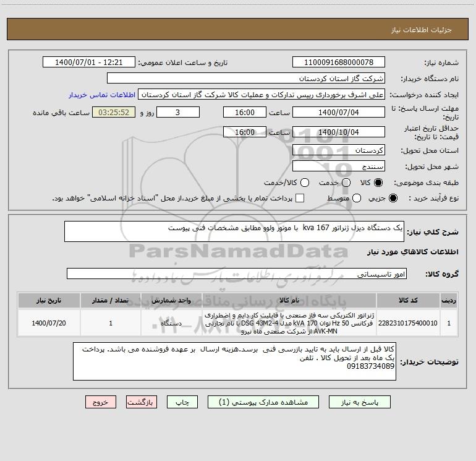Click the remaining time countdown 03:25:52
This screenshot has width=476, height=461.
[114, 112]
